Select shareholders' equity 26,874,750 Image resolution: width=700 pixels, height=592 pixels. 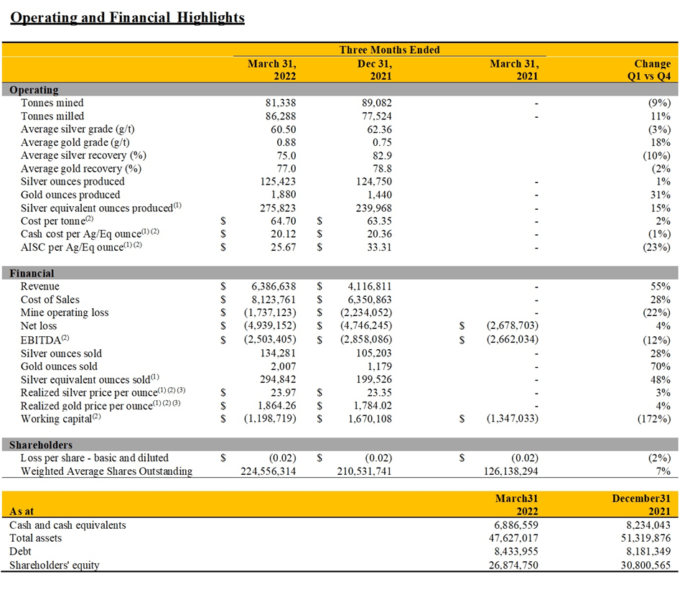(513, 565)
